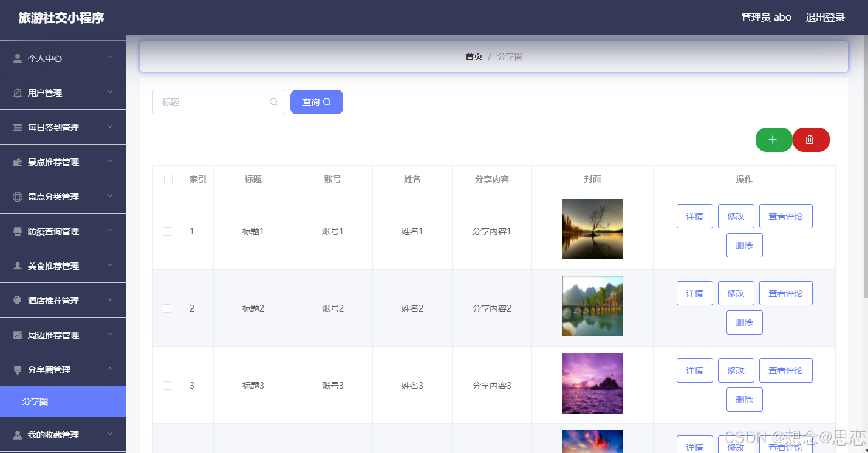Click 修改 for row 标题2

pyautogui.click(x=736, y=293)
